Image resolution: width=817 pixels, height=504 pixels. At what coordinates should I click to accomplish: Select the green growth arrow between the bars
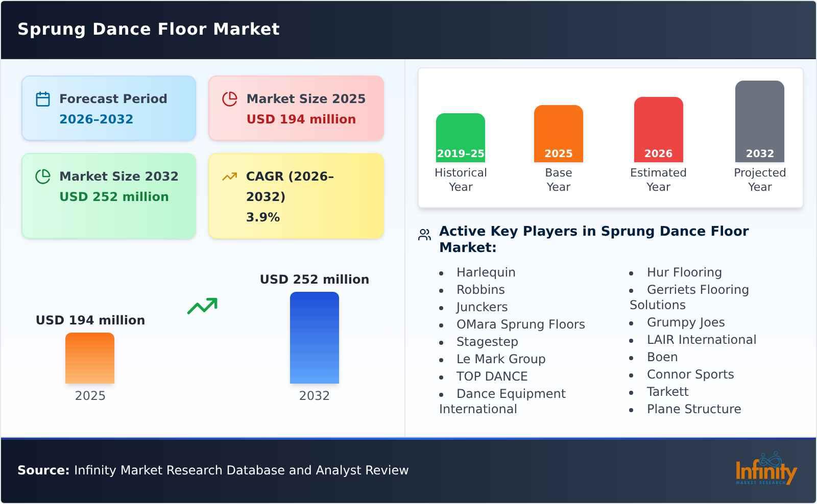click(203, 305)
